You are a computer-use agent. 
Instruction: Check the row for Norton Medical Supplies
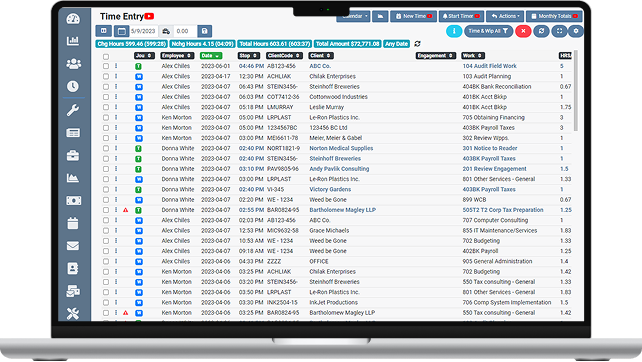[x=106, y=148]
